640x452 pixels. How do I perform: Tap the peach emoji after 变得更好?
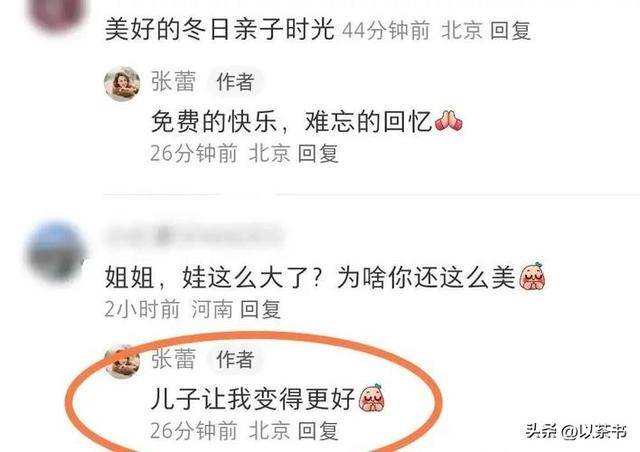[x=371, y=397]
